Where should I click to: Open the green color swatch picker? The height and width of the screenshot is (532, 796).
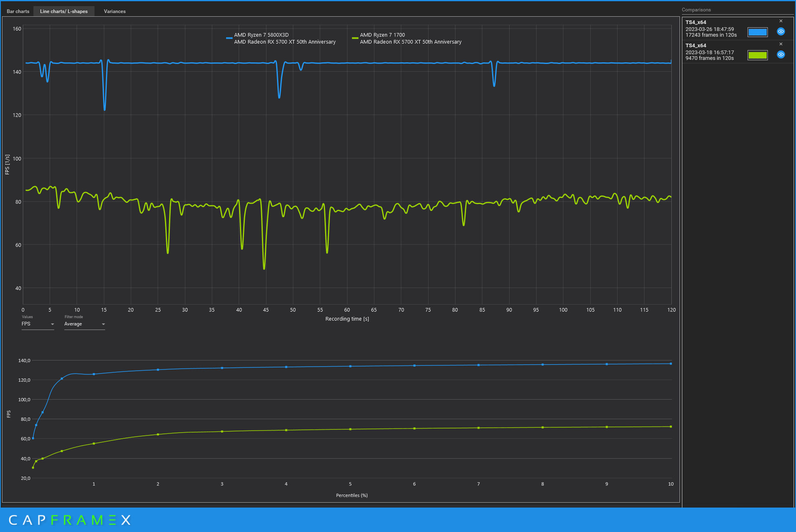(757, 55)
